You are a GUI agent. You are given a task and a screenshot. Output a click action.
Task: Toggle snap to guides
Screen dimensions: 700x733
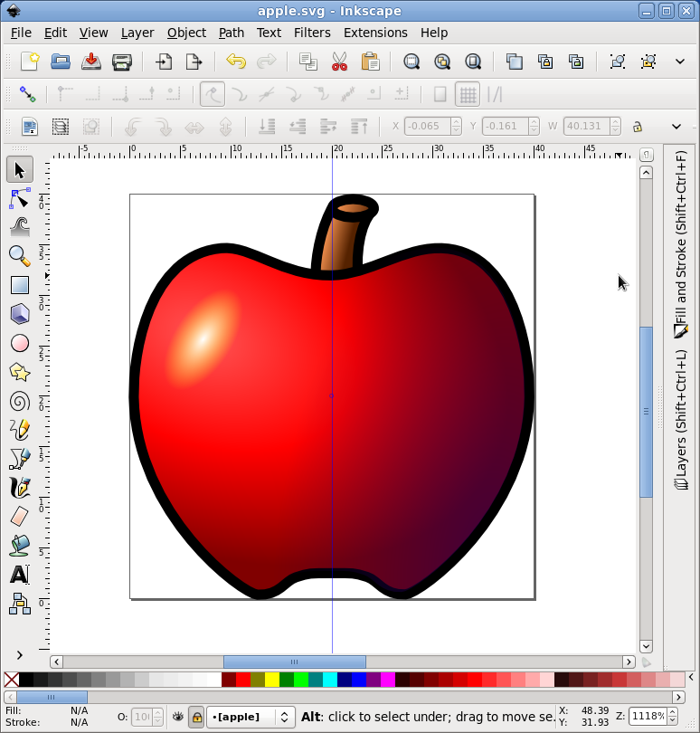point(495,94)
